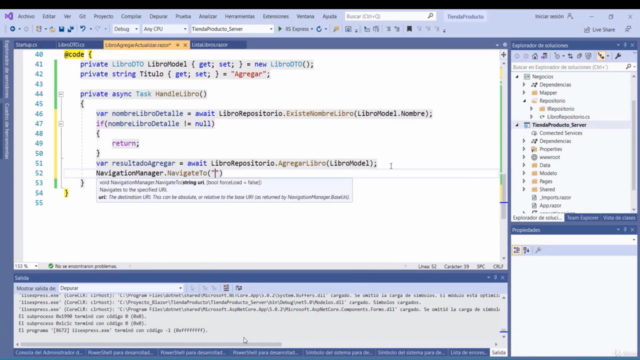The image size is (640, 360).
Task: Toggle auto-hide pin of Solution Explorer panel
Action: pos(625,45)
